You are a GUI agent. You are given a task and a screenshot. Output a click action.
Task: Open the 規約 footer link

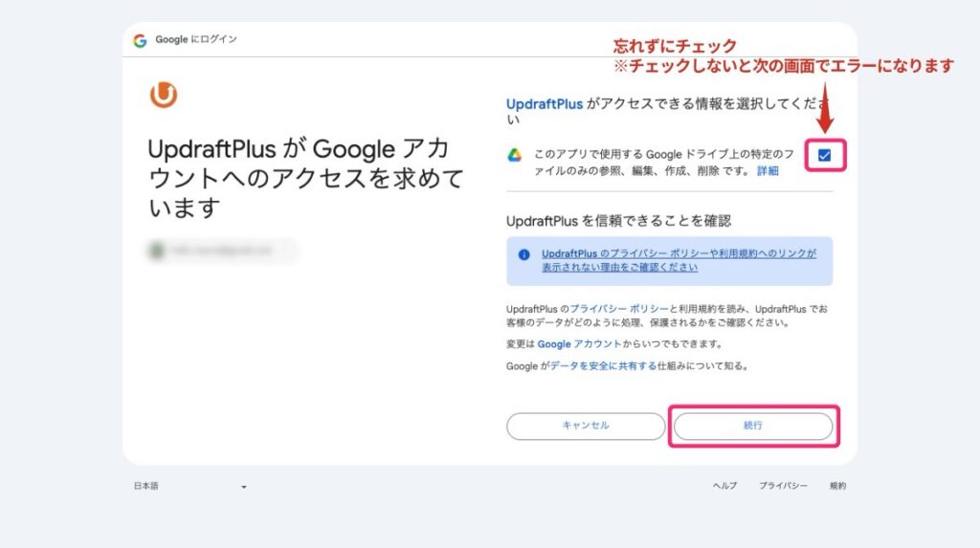click(837, 486)
